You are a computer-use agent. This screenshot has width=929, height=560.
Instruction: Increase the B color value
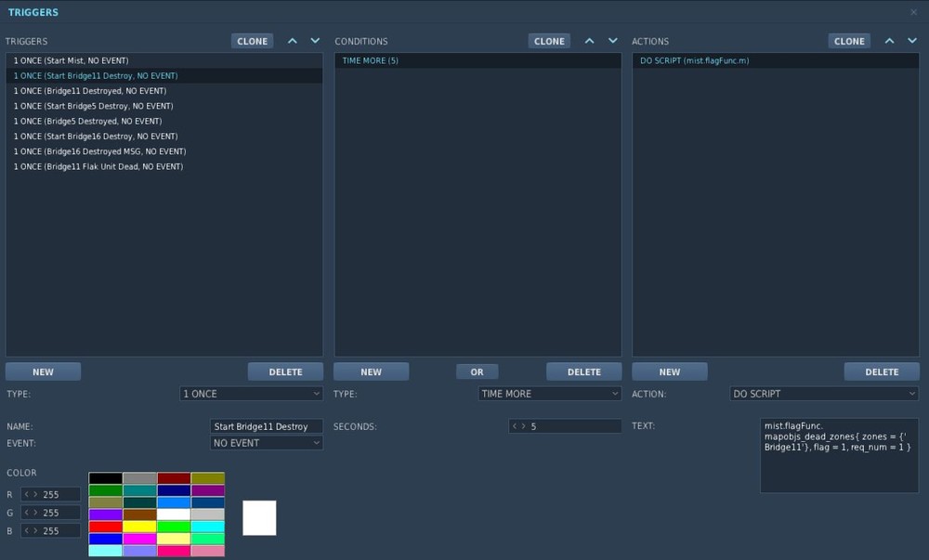pos(35,531)
